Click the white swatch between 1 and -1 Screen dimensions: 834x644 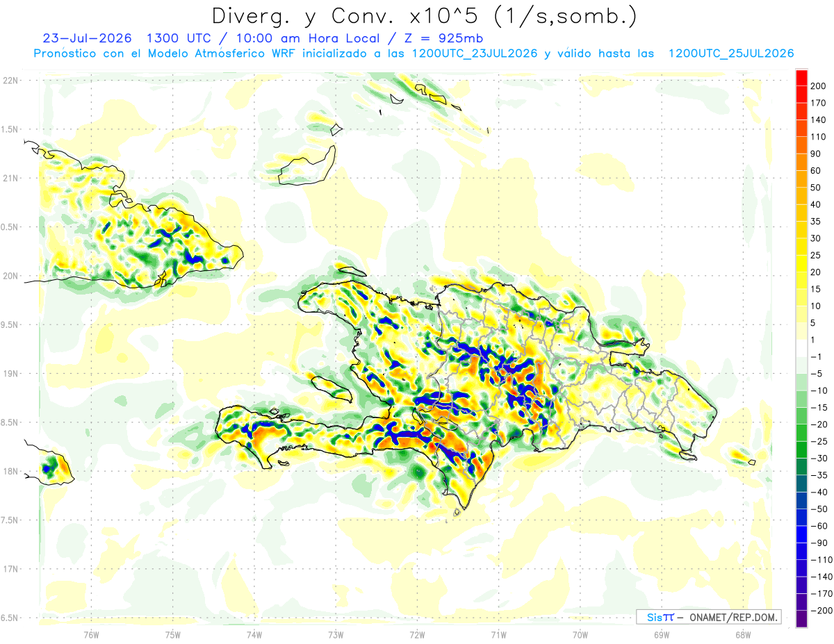[x=801, y=348]
